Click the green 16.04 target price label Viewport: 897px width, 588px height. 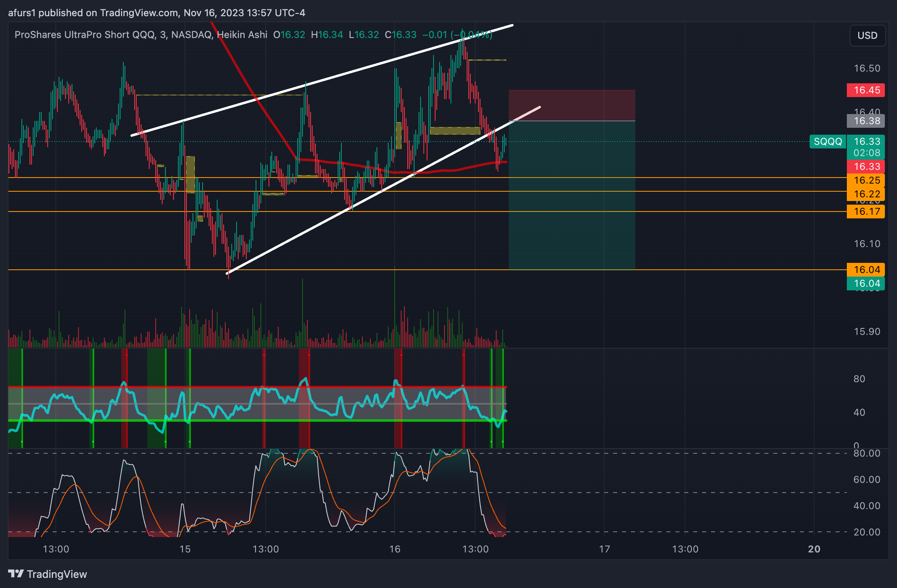[866, 283]
